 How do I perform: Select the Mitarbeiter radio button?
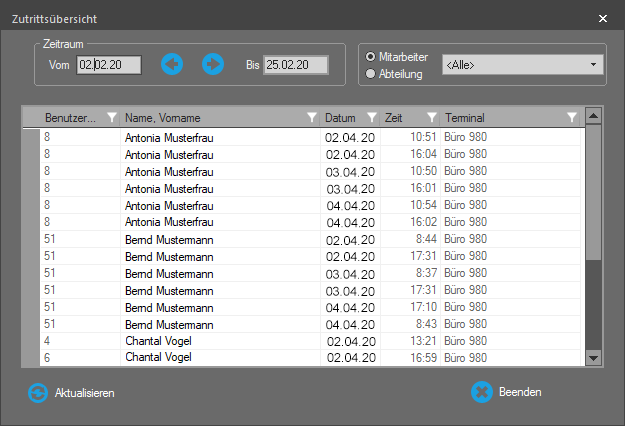tap(372, 57)
